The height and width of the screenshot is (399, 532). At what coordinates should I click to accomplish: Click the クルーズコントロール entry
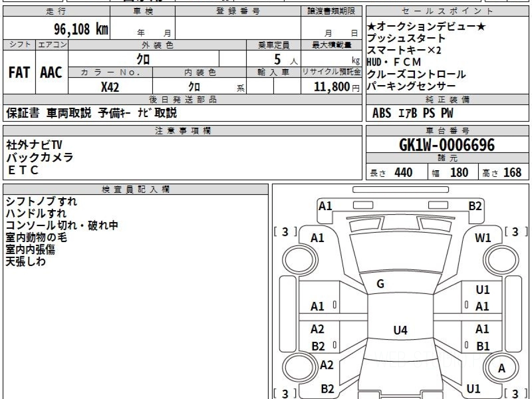[417, 74]
